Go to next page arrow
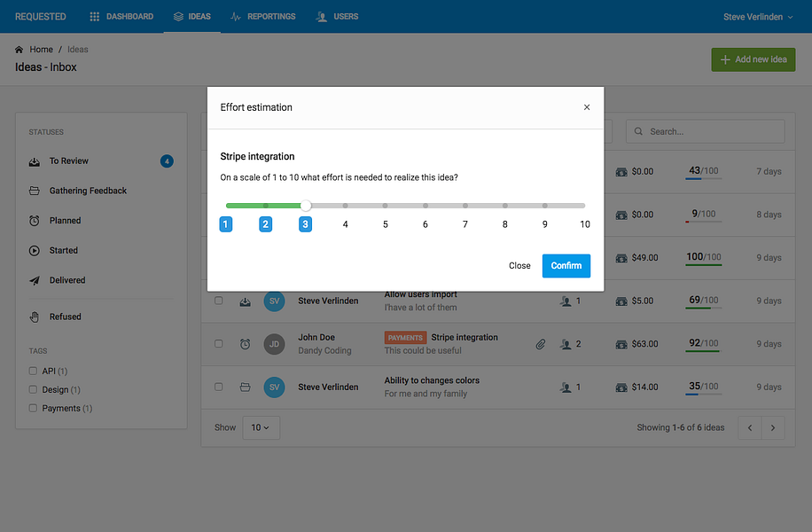 point(773,427)
